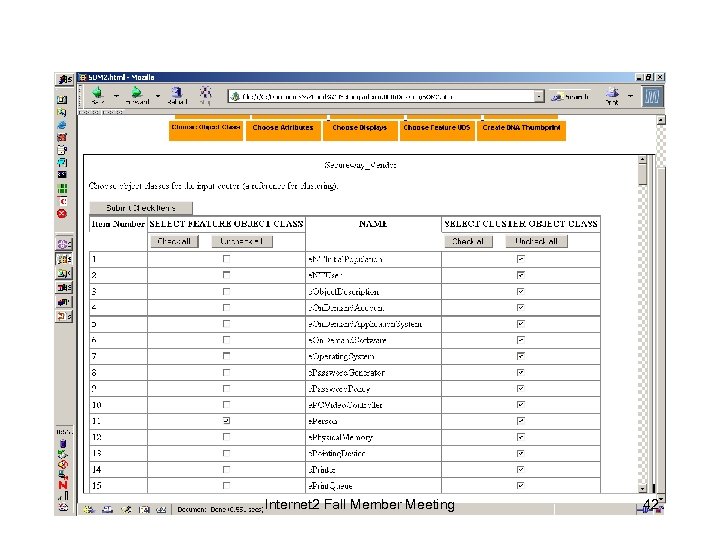Open the Choose Object Class tab
Image resolution: width=720 pixels, height=540 pixels.
[x=206, y=130]
